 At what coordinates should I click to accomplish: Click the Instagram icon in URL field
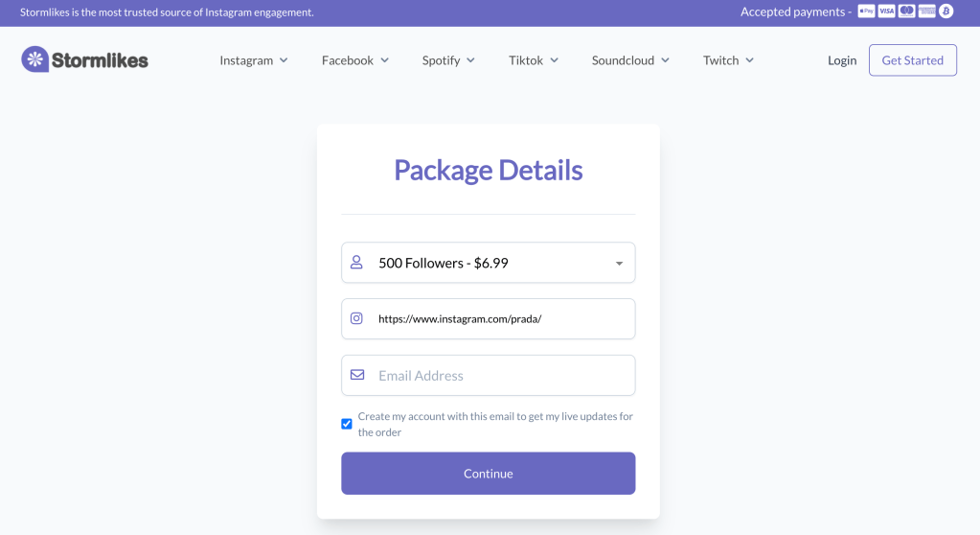356,318
